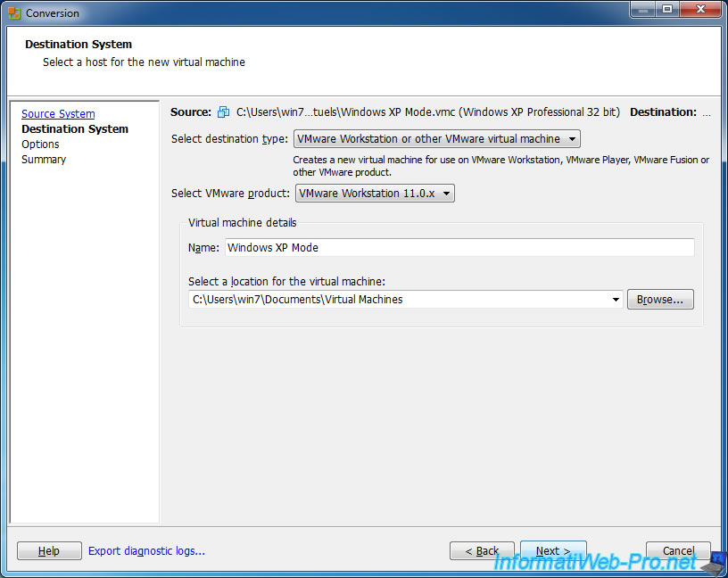The height and width of the screenshot is (578, 728).
Task: Click the Destination: label ellipsis
Action: click(707, 112)
